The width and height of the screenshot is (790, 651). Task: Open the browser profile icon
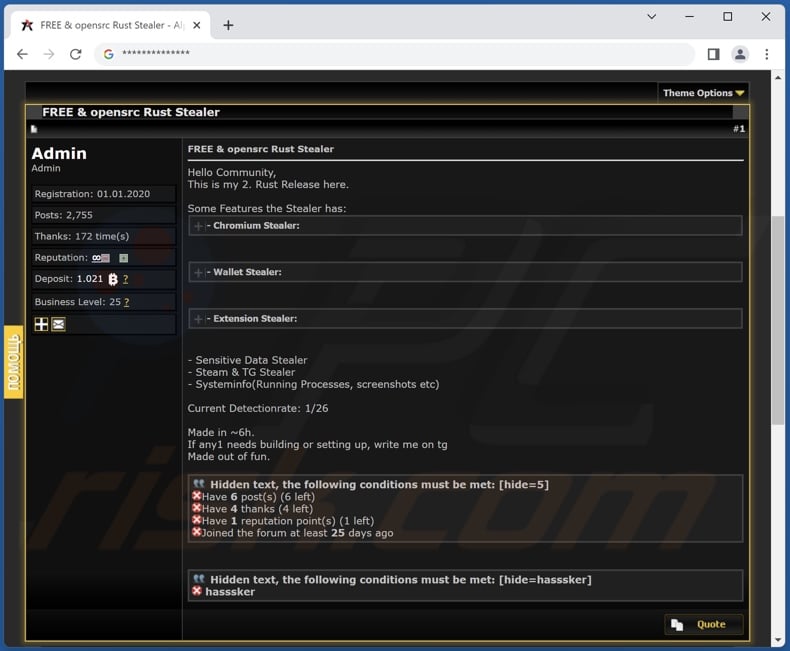click(x=740, y=54)
